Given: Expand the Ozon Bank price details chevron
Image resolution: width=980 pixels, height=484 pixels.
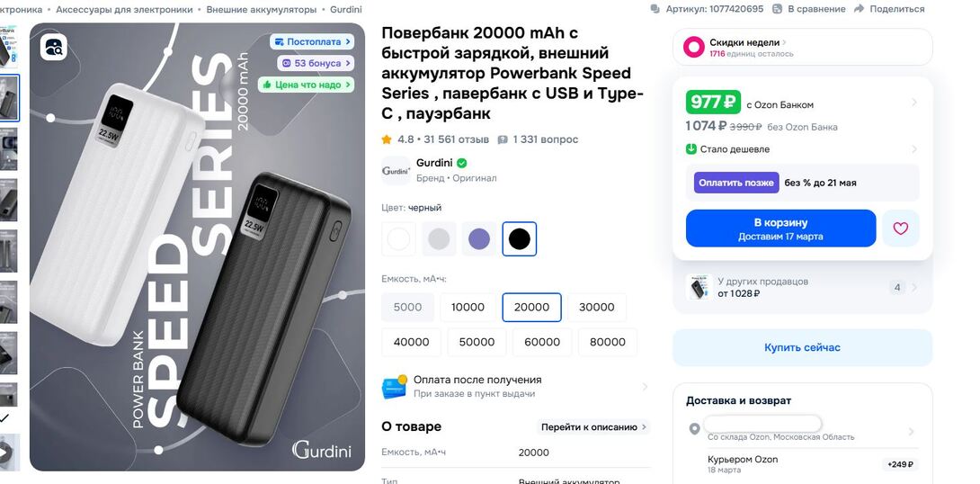Looking at the screenshot, I should pos(914,102).
